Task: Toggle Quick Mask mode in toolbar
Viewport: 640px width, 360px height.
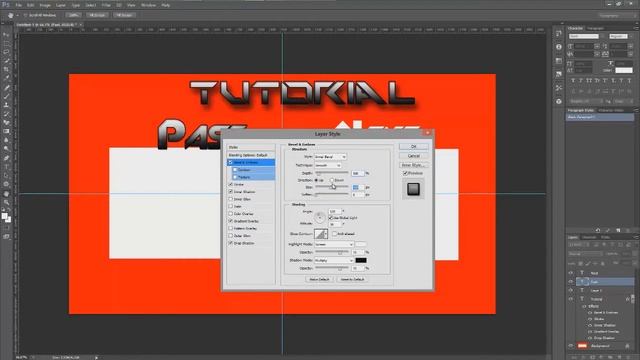Action: [x=6, y=229]
